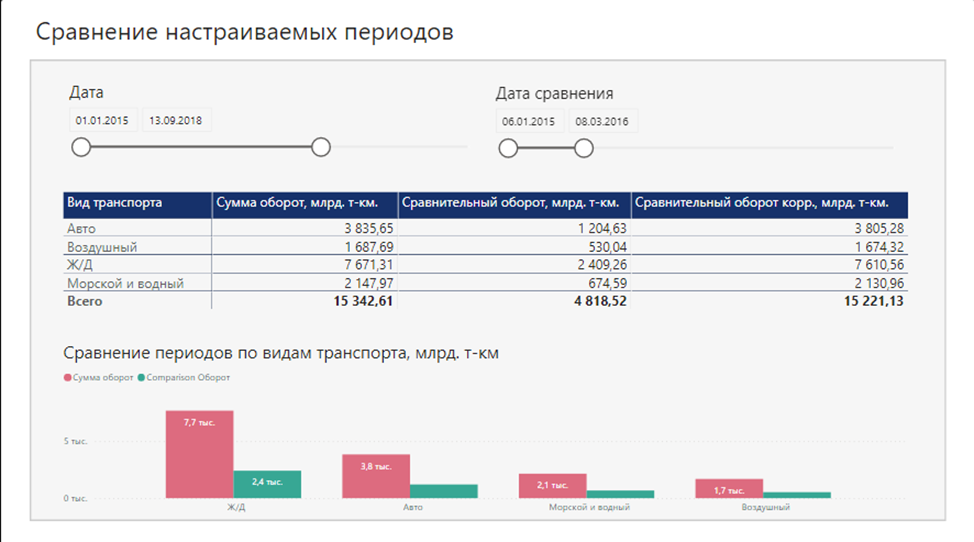Click the start date field 01.01.2015
Screen dimensions: 974x542
[x=102, y=120]
